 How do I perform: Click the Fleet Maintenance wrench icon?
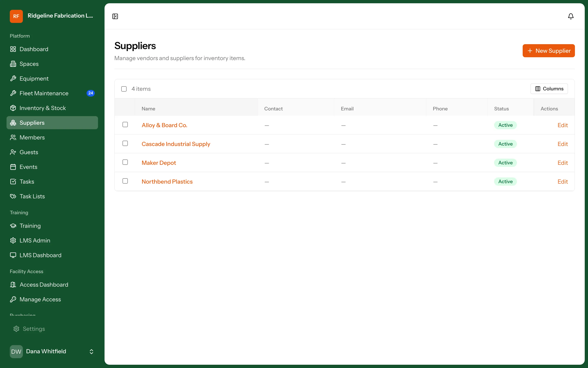13,93
